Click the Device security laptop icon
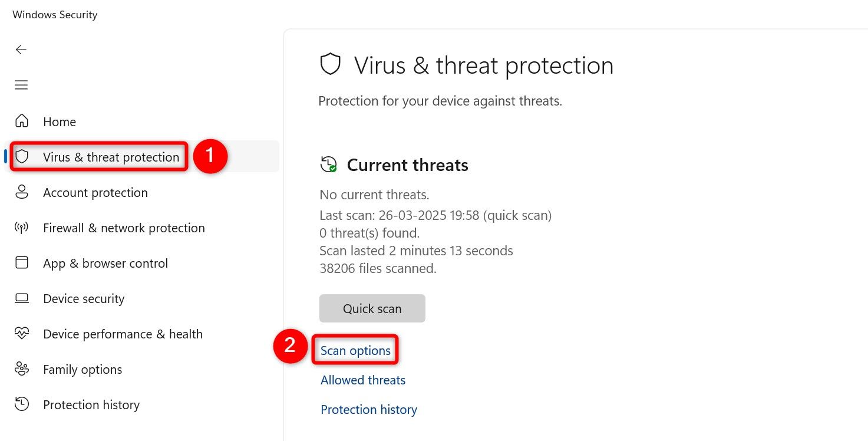The height and width of the screenshot is (441, 868). (21, 298)
